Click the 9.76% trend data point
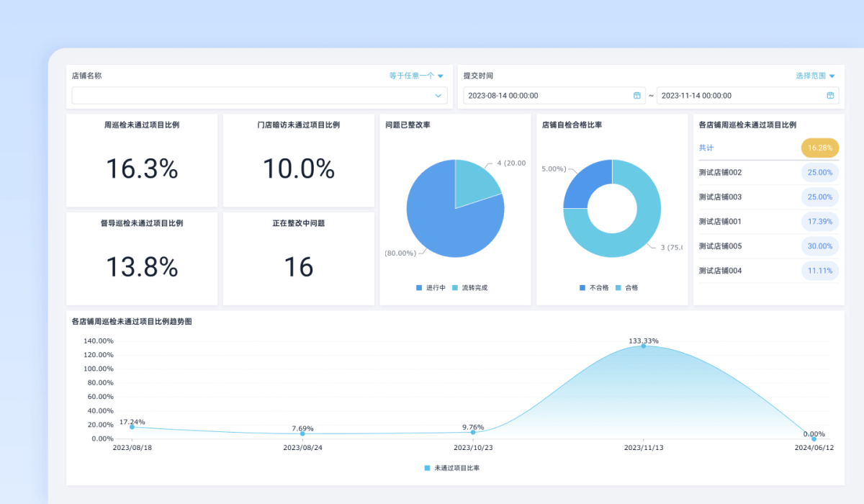The height and width of the screenshot is (504, 864). pos(473,432)
